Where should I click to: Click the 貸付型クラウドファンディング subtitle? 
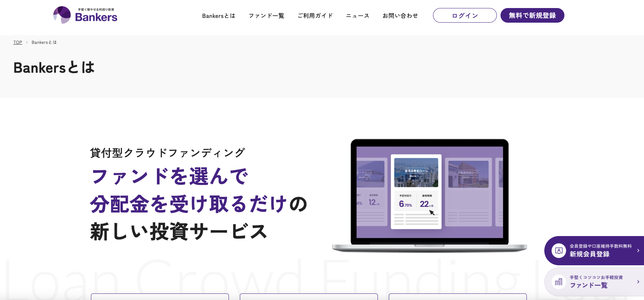(168, 152)
